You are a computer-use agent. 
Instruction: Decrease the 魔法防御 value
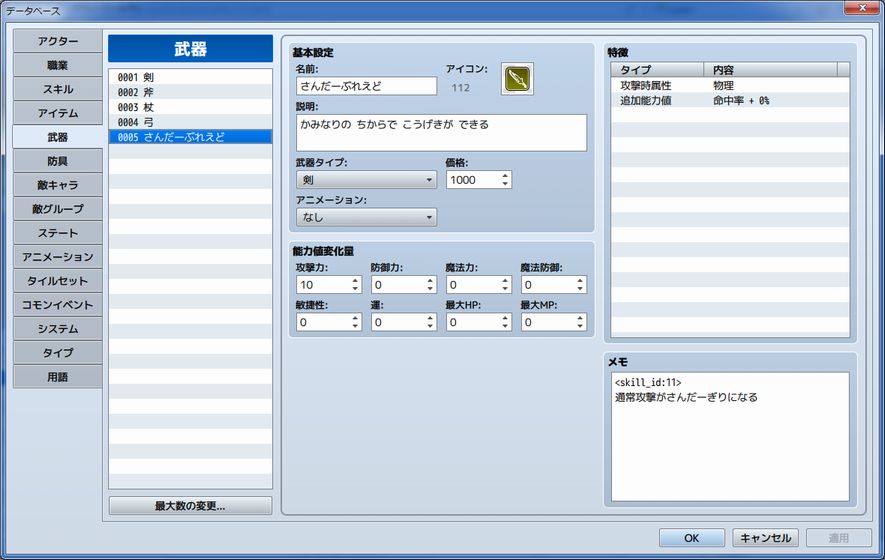coord(580,289)
